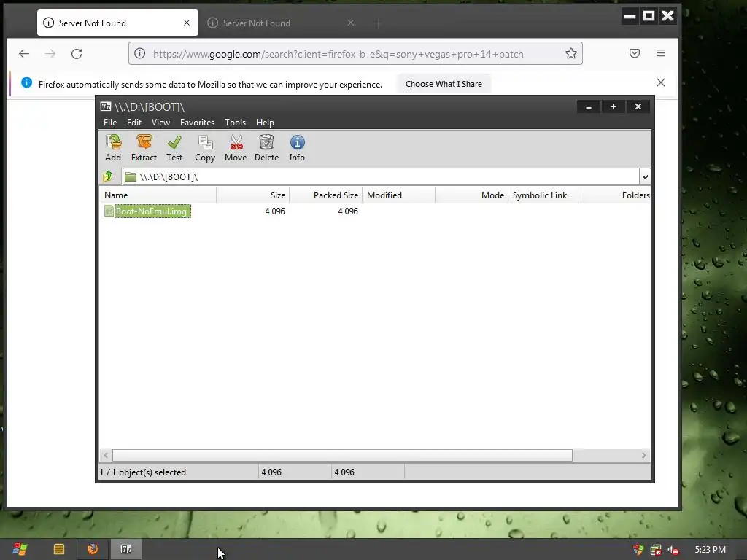Viewport: 747px width, 560px height.
Task: Click Firefox forward arrow button
Action: [50, 54]
